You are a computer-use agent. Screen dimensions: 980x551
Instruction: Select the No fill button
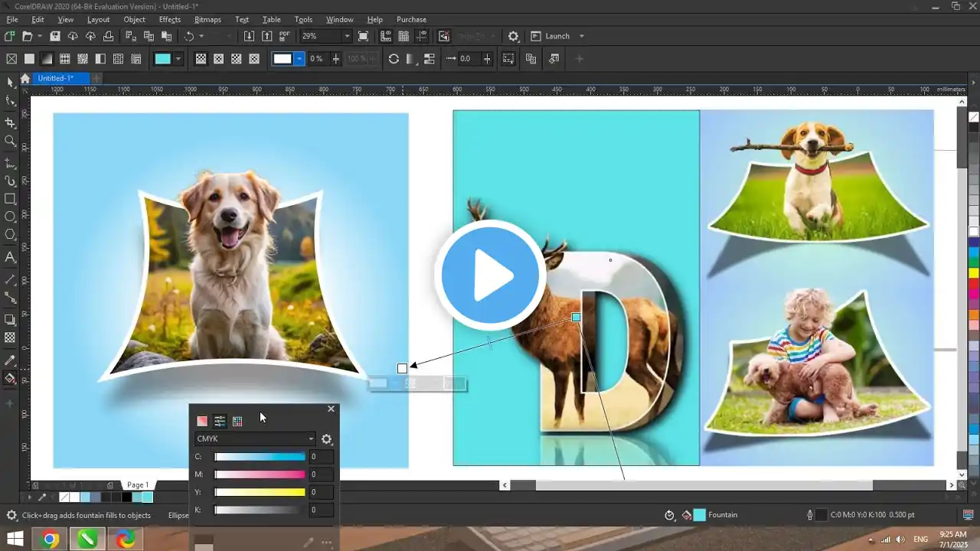(11, 59)
